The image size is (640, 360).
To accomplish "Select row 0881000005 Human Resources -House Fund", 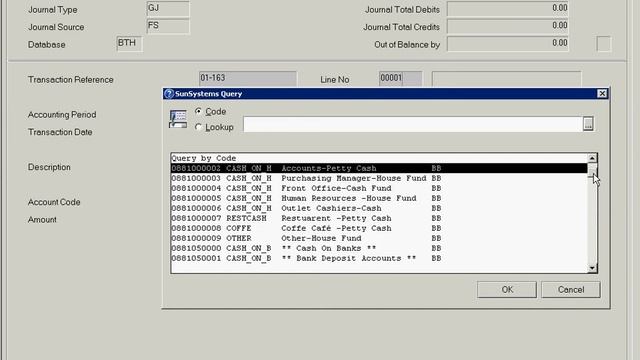I will coord(379,198).
